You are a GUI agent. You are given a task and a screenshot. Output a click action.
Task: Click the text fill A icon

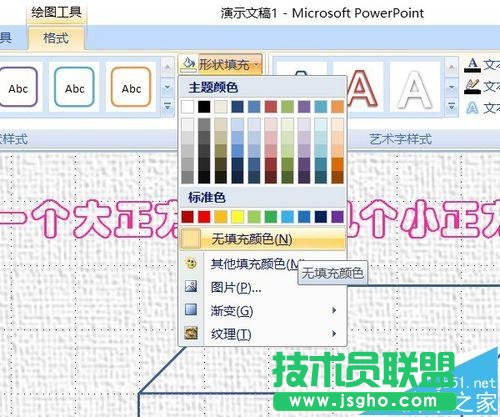(472, 65)
